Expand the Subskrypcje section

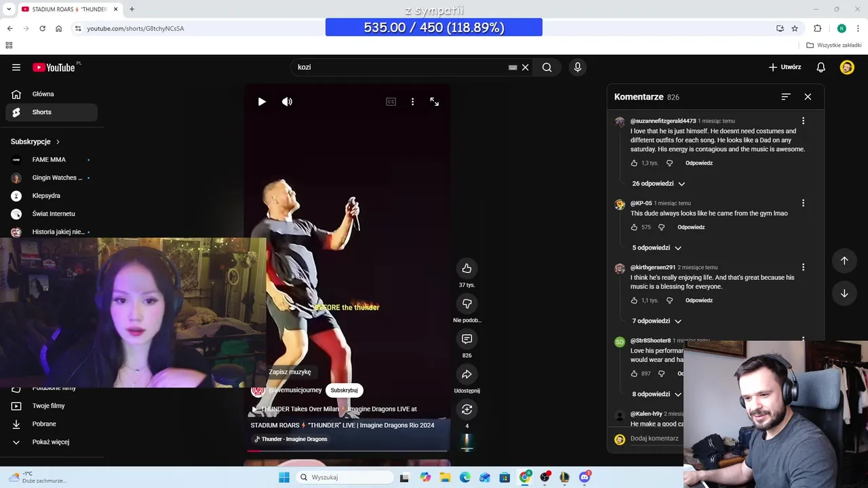(35, 142)
